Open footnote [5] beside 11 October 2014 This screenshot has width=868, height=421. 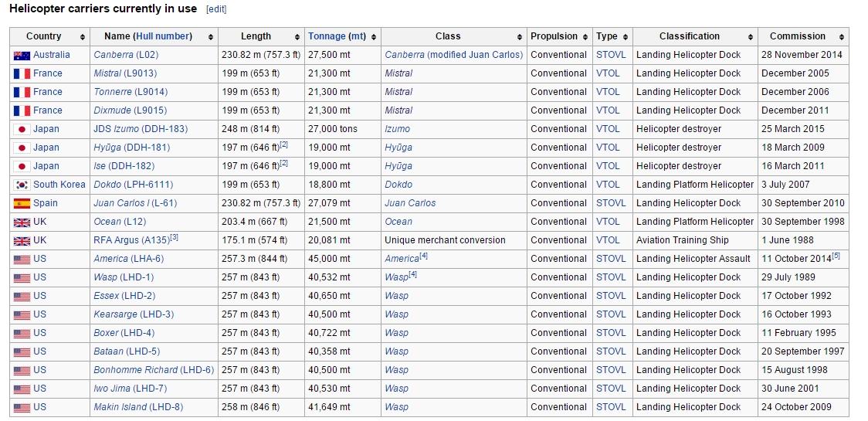click(x=836, y=256)
